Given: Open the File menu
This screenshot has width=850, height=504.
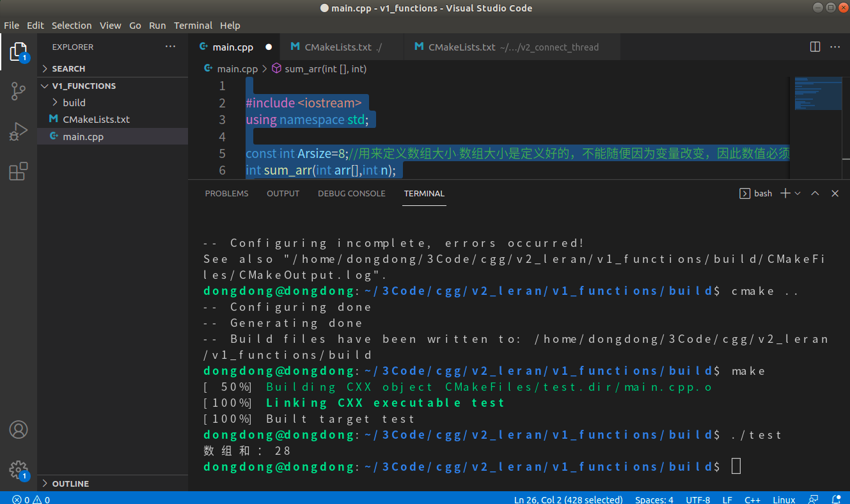Looking at the screenshot, I should click(12, 26).
